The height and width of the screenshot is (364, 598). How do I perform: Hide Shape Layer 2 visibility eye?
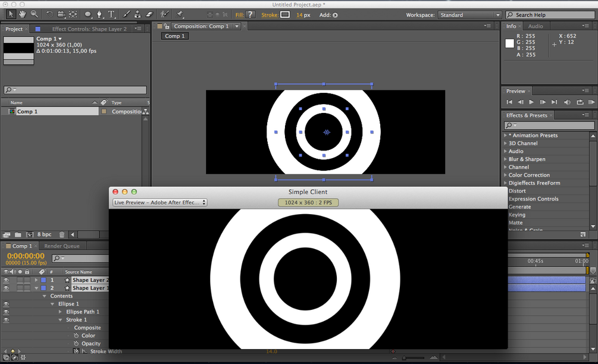pyautogui.click(x=6, y=280)
